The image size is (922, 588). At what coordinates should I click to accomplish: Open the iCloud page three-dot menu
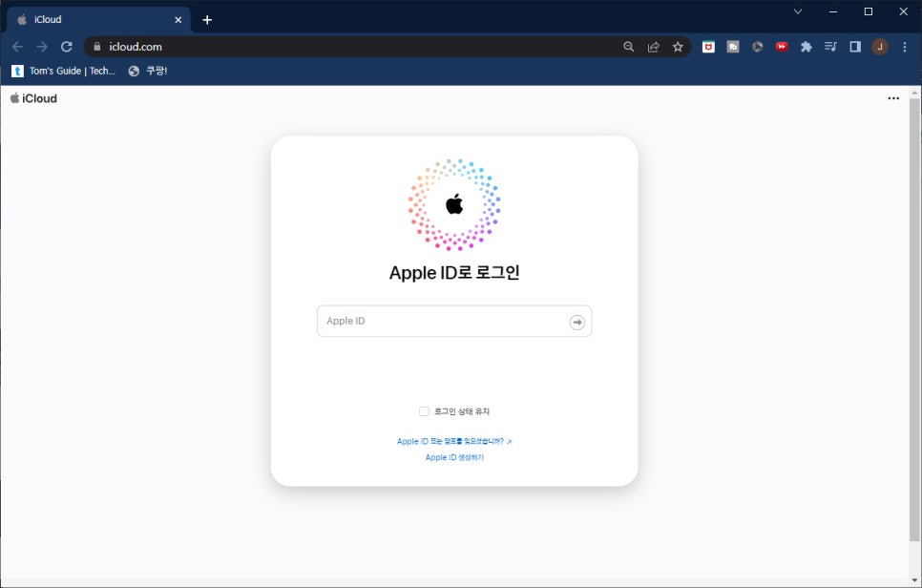[893, 98]
